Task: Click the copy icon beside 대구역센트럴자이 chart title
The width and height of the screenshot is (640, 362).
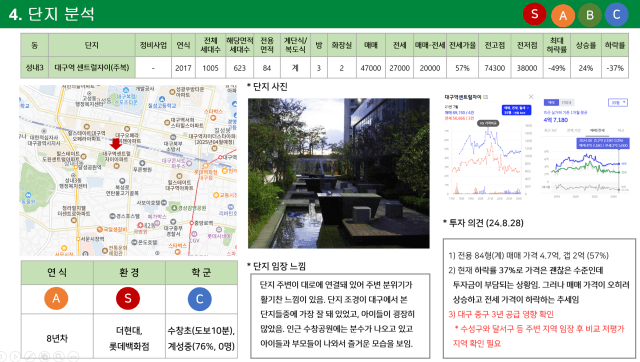Action: click(x=486, y=97)
